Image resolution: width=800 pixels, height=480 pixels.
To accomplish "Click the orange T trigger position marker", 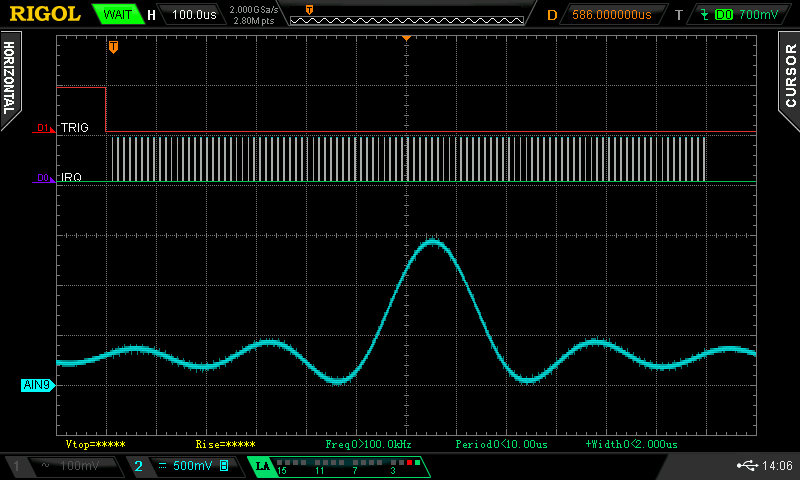I will click(x=113, y=47).
